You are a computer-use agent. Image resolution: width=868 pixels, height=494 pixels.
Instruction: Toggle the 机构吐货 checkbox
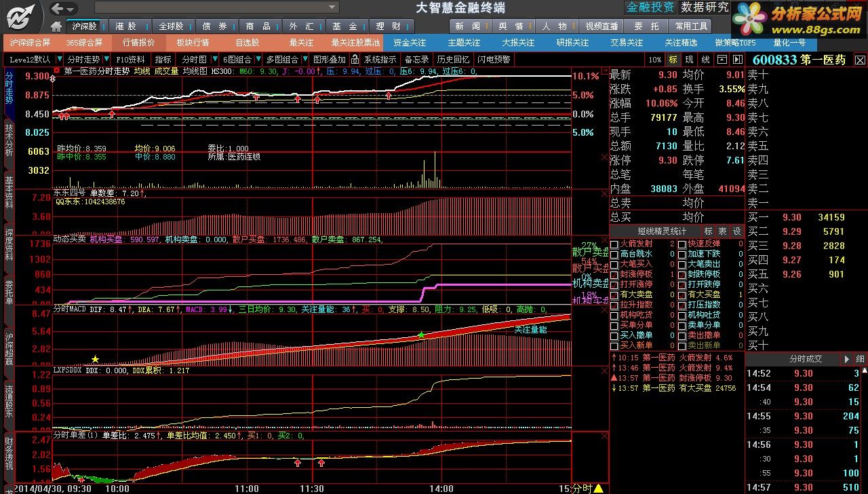(x=682, y=315)
